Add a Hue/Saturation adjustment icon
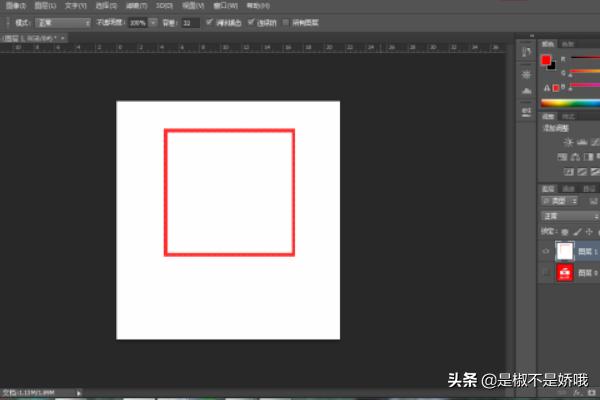600x400 pixels. [x=562, y=157]
